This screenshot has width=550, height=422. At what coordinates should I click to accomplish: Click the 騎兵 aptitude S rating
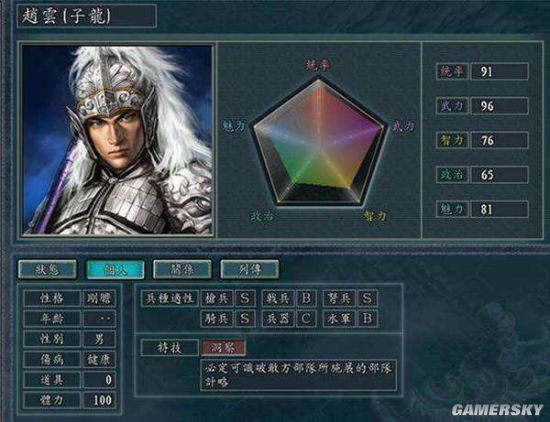click(245, 319)
